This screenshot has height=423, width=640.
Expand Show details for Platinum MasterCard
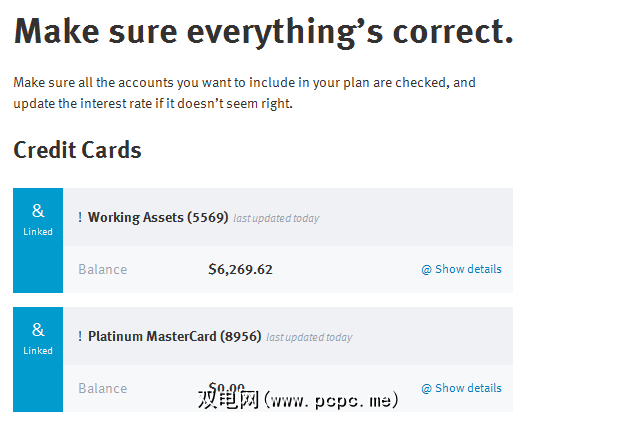point(468,388)
